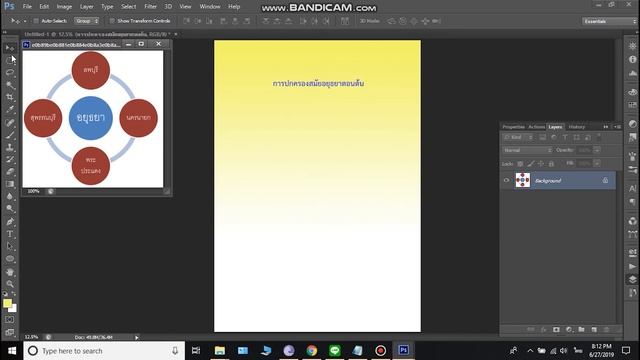This screenshot has height=360, width=640.
Task: Select the Dodge tool
Action: tap(10, 209)
